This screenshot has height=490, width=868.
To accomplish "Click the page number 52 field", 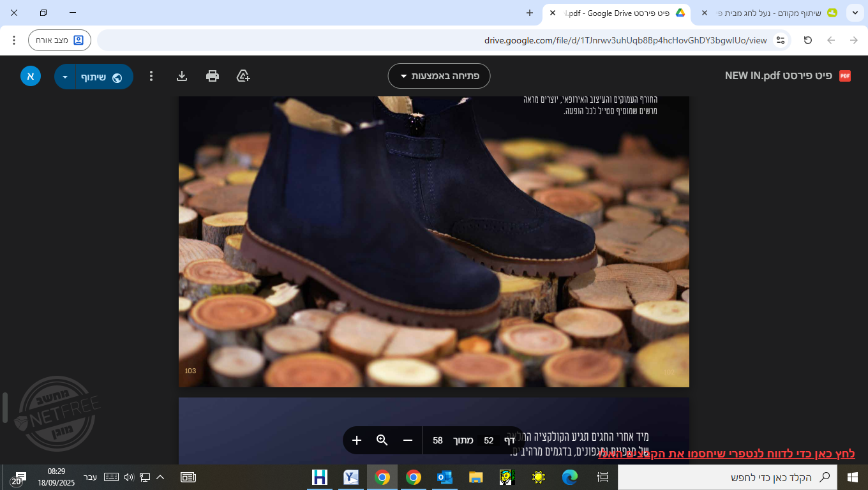I will click(488, 440).
